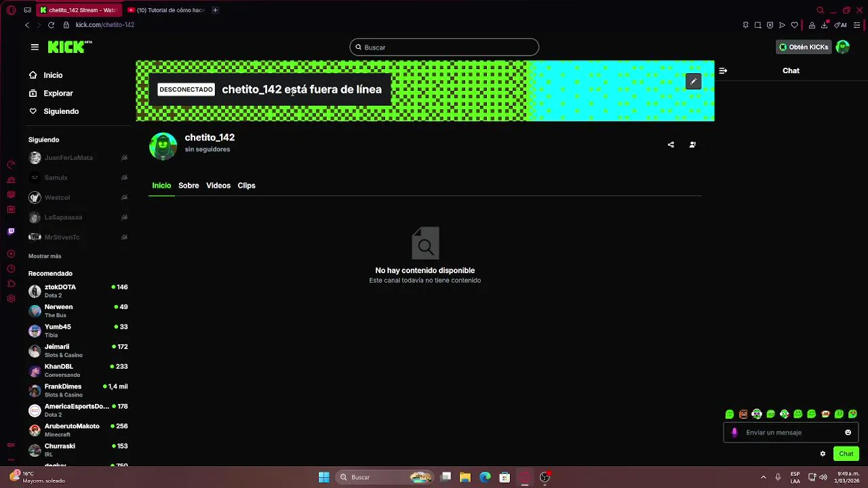
Task: Open browser easy setup menu icon
Action: tap(857, 25)
